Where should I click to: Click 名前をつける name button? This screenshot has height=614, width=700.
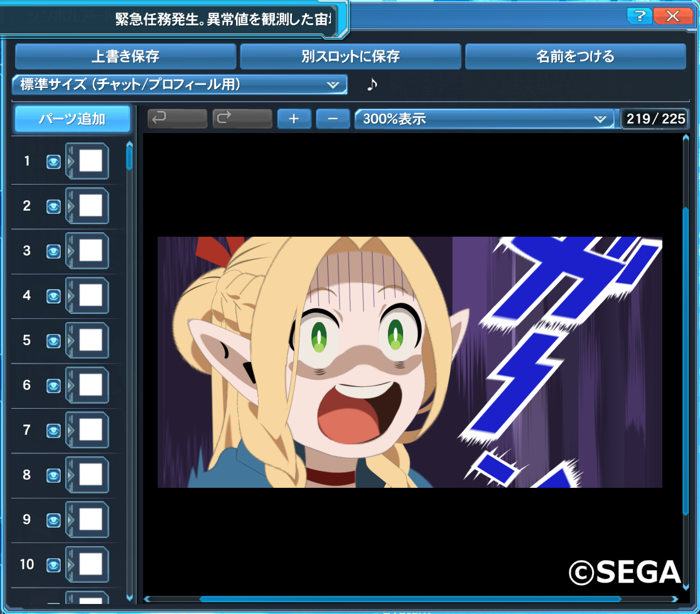(576, 57)
